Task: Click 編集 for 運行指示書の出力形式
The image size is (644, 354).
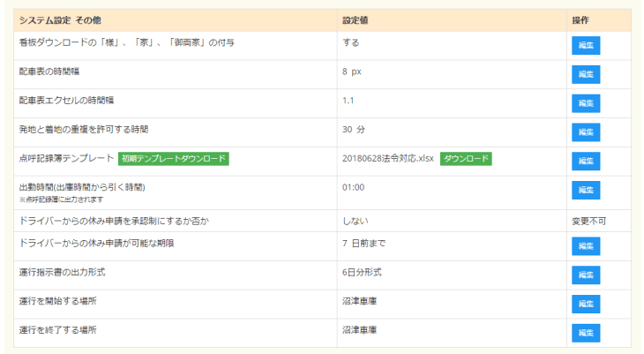Action: (x=585, y=275)
